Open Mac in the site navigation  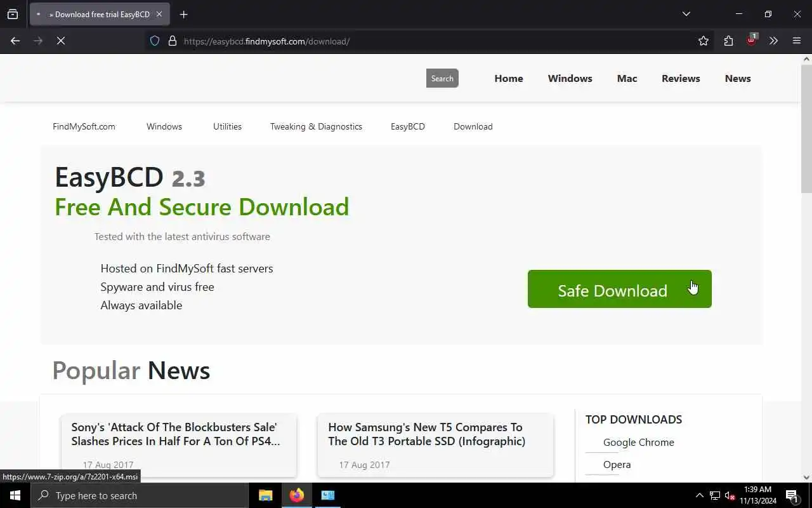click(627, 78)
